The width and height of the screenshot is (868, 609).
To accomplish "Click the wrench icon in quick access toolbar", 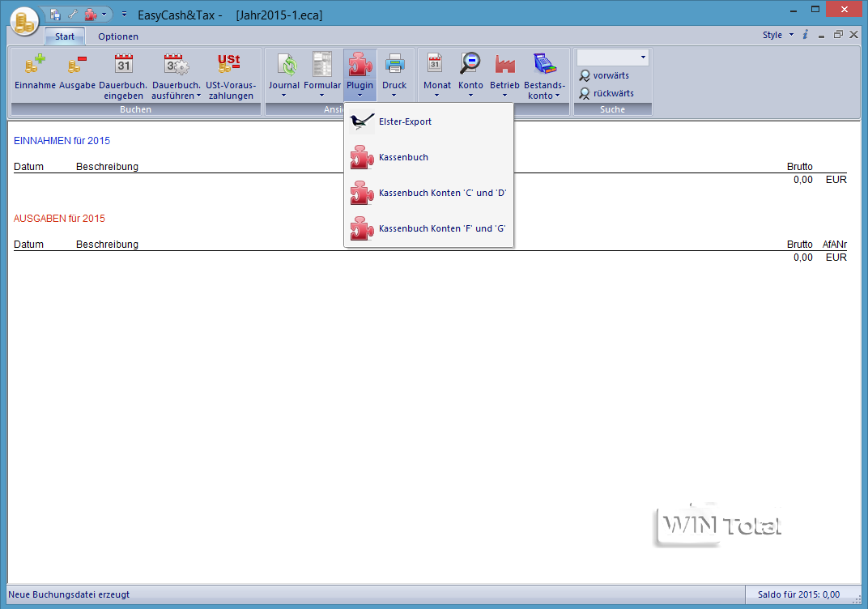I will pos(73,15).
